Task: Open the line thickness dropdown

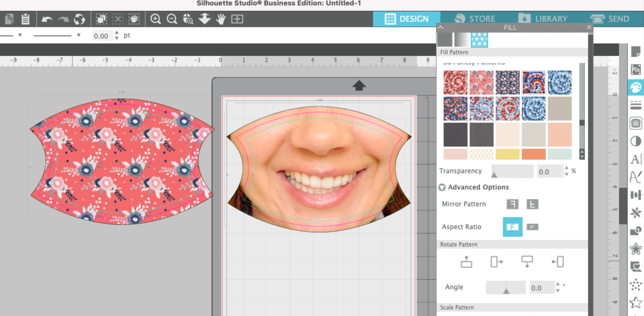Action: (78, 35)
